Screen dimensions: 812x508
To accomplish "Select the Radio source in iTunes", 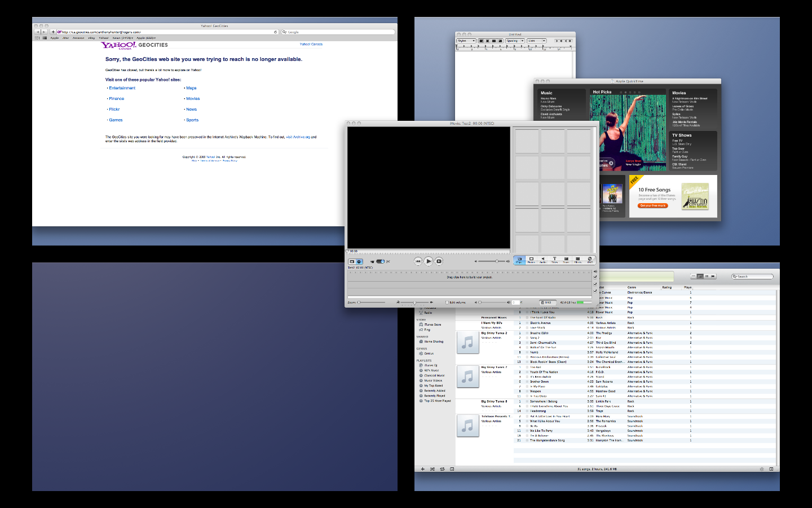I will click(x=428, y=313).
